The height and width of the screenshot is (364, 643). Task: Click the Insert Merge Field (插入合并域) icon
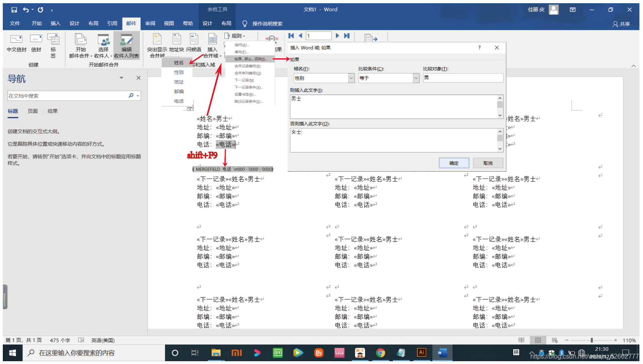[212, 45]
